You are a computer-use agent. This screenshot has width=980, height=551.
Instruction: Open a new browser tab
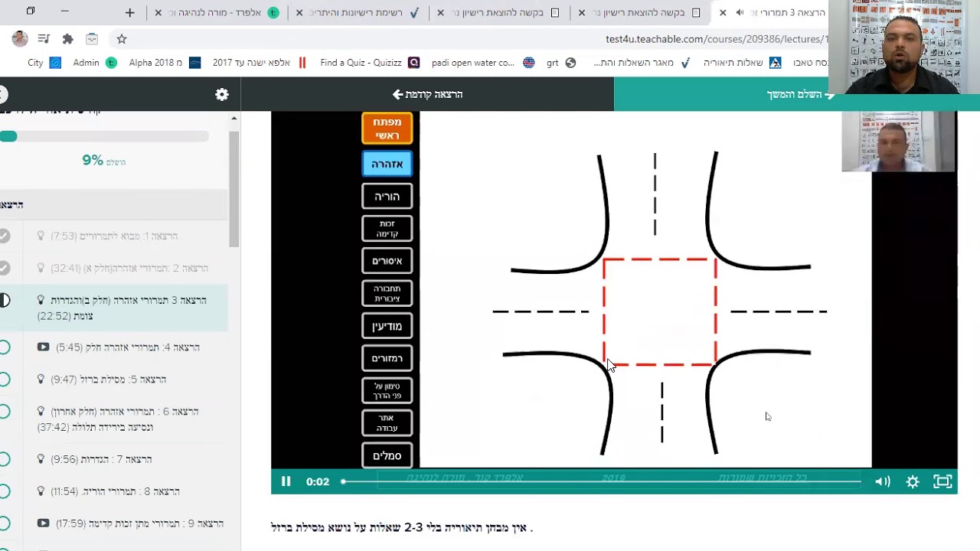pos(130,12)
